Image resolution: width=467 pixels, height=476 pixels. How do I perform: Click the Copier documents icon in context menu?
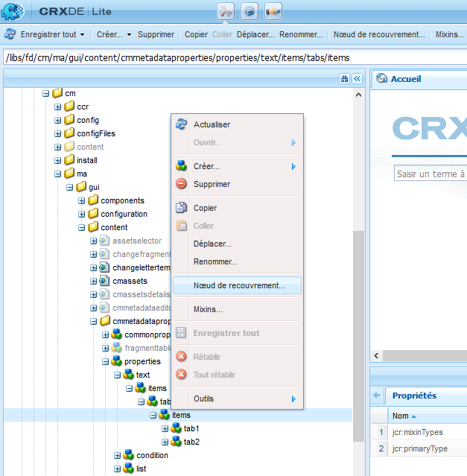(x=181, y=208)
